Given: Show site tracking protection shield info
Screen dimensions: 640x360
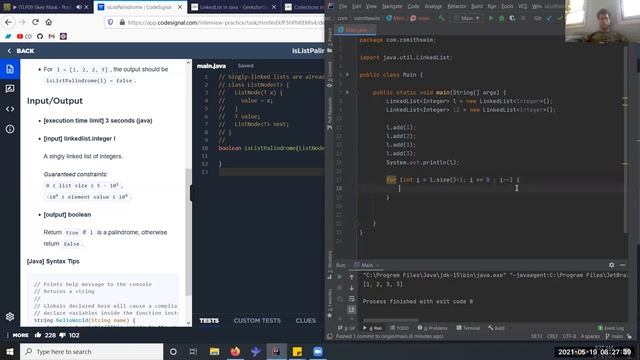Looking at the screenshot, I should click(x=110, y=22).
